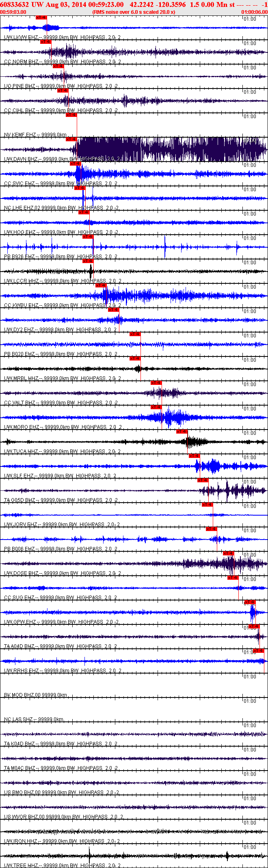Select the UW.TUCA red pick marker
The image size is (268, 868).
[182, 432]
